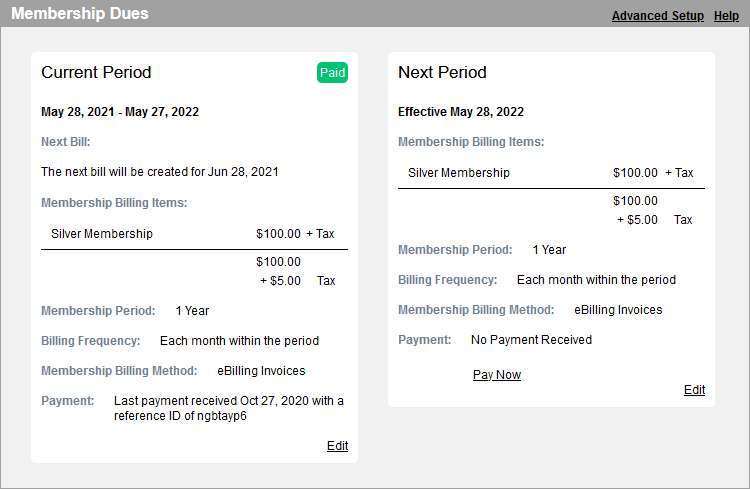
Task: Click the next bill Jun 28, 2021 notice
Action: coord(160,172)
